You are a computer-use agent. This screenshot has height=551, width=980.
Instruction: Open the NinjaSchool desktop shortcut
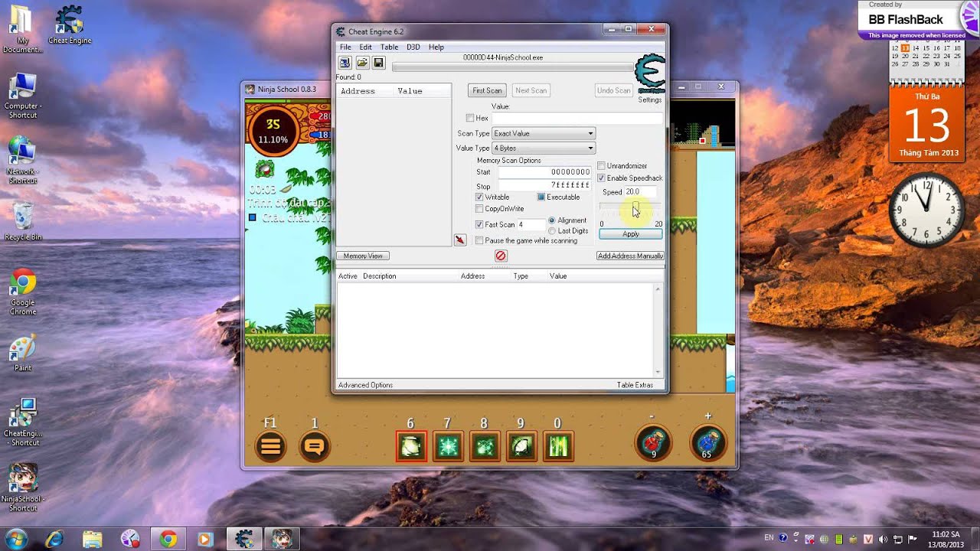23,487
